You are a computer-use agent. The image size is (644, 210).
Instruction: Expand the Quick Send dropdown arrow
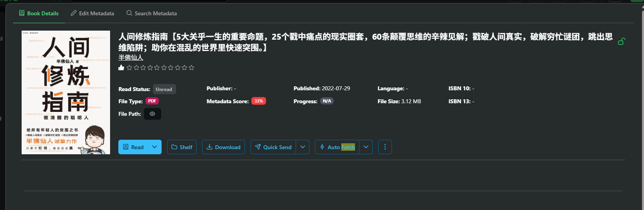point(303,147)
